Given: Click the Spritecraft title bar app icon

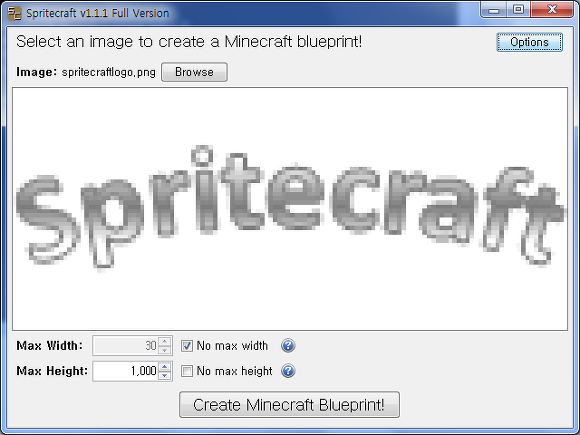Looking at the screenshot, I should pyautogui.click(x=15, y=13).
